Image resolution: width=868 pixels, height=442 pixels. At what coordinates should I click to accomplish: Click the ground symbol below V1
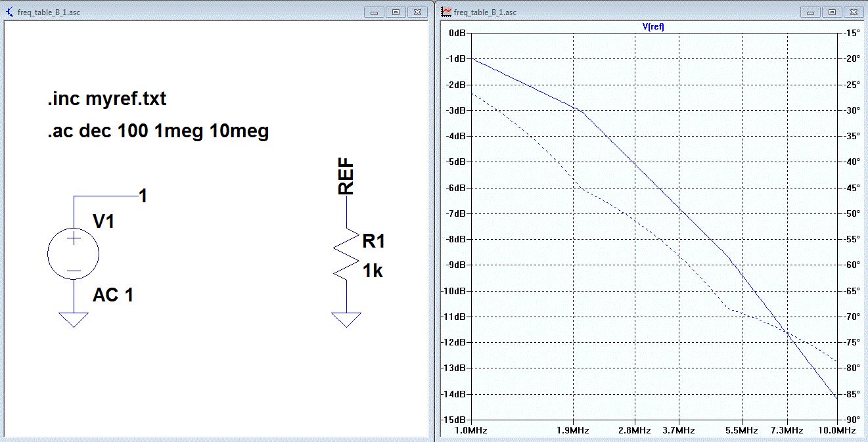74,320
